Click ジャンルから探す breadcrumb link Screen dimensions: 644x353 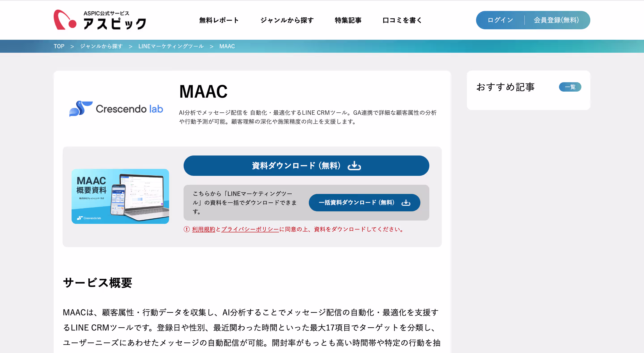[x=101, y=46]
